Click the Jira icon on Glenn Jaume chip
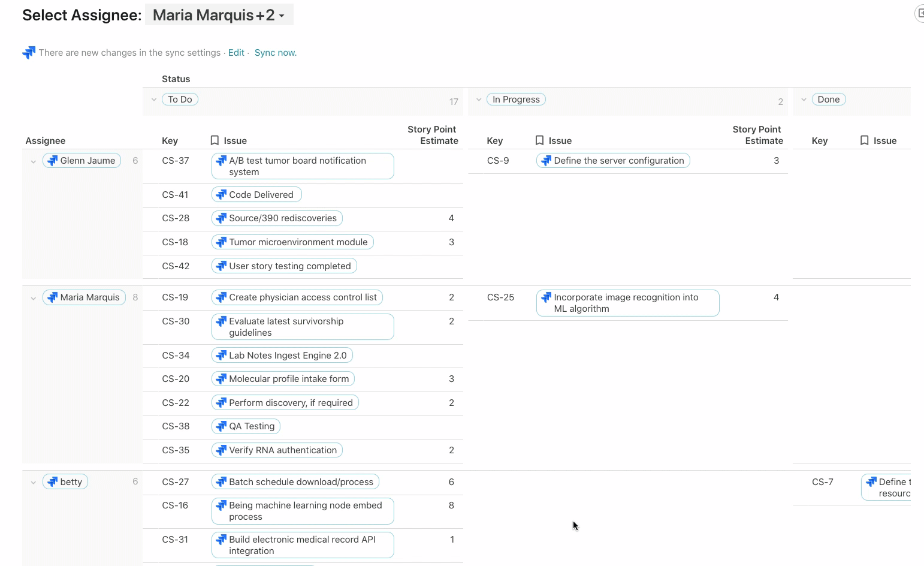 [x=53, y=161]
